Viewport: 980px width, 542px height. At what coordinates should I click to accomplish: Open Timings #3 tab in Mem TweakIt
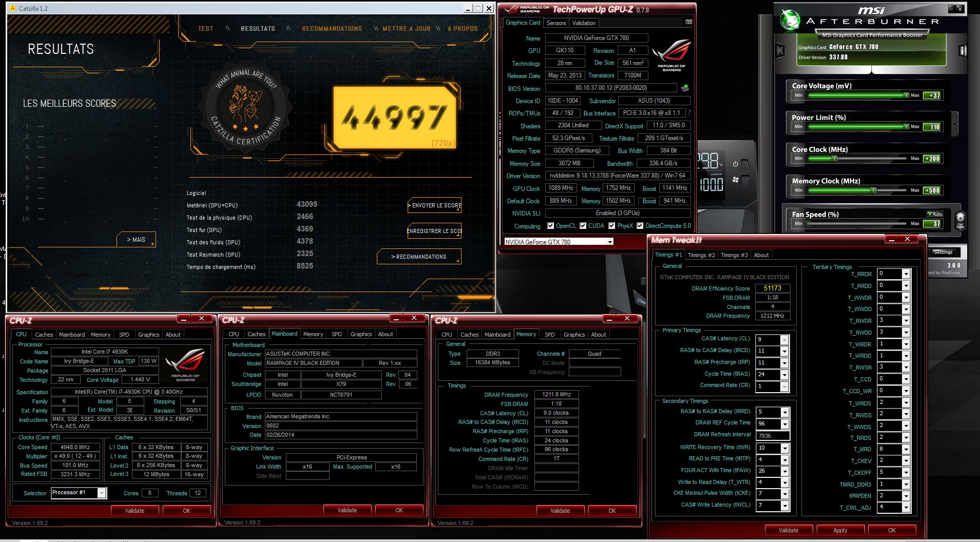734,255
